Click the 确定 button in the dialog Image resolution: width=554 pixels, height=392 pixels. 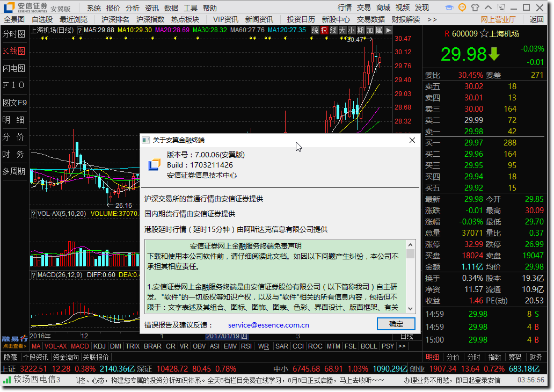[x=396, y=324]
